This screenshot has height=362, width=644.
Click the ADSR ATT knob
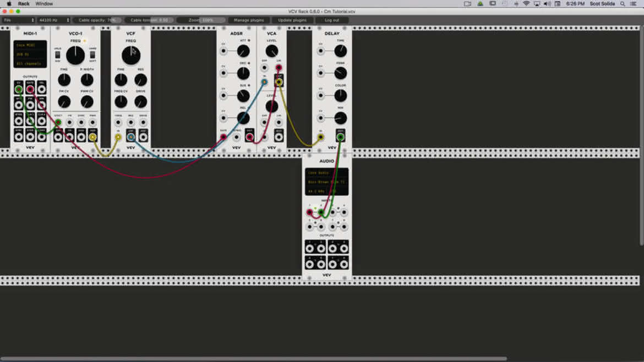pos(243,51)
